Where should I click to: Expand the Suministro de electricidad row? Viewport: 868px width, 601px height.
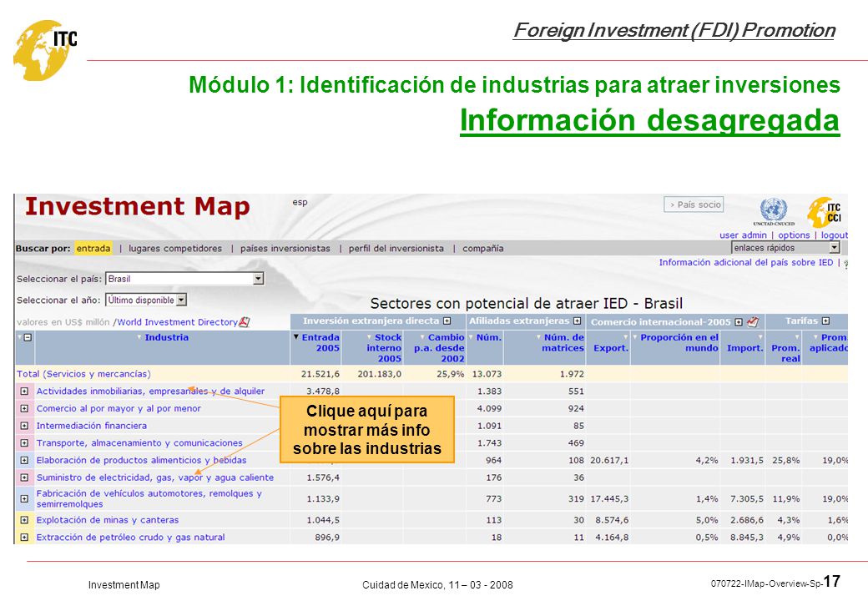24,477
